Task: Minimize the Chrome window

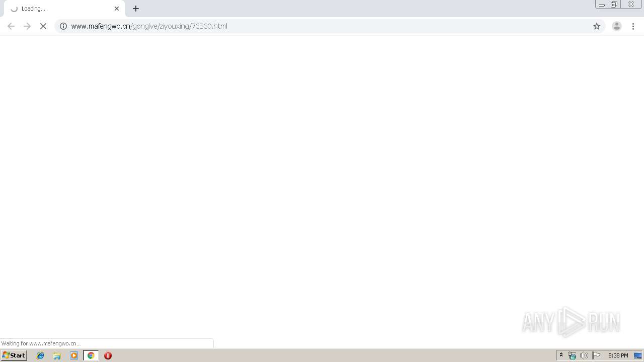Action: [x=602, y=5]
